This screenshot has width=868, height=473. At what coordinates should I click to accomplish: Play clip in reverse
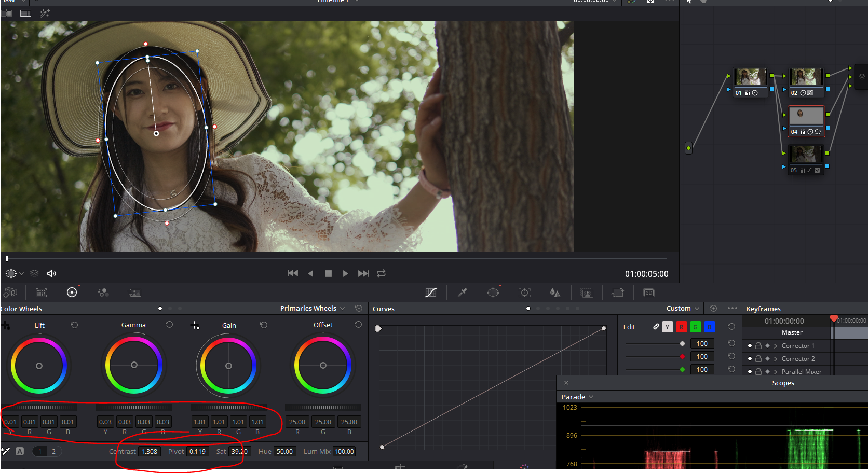click(x=310, y=273)
